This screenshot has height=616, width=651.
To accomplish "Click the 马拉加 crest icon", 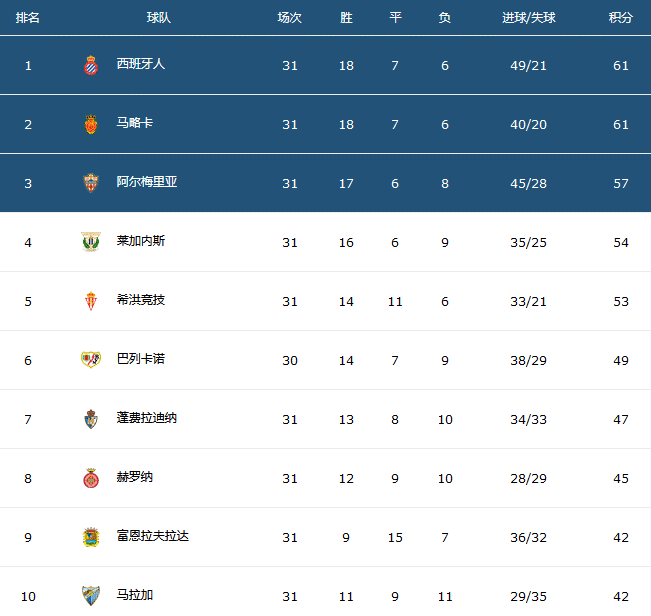I will [x=90, y=596].
